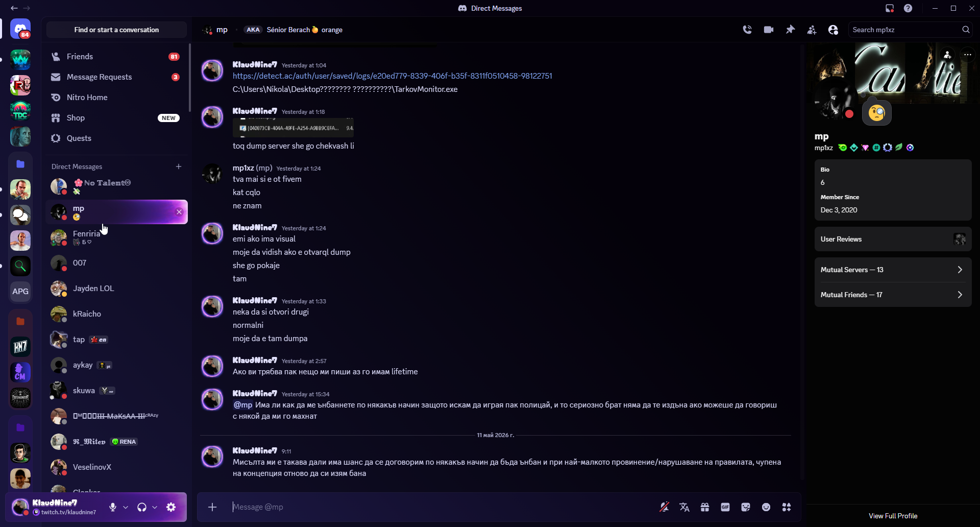Go to Message Requests
980x527 pixels.
tap(116, 77)
